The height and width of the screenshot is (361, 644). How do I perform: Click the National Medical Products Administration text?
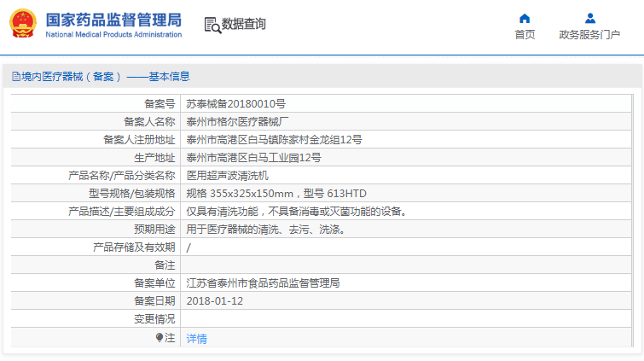click(x=113, y=34)
